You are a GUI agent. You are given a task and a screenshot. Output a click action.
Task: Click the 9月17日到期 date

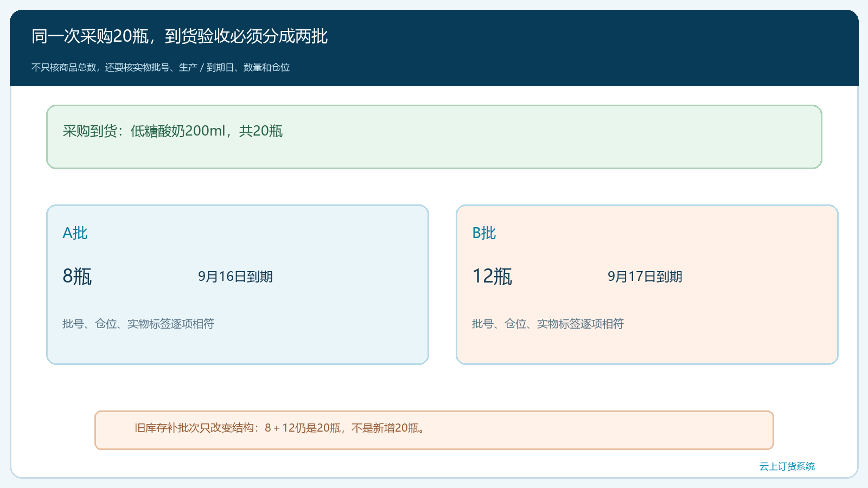click(645, 277)
